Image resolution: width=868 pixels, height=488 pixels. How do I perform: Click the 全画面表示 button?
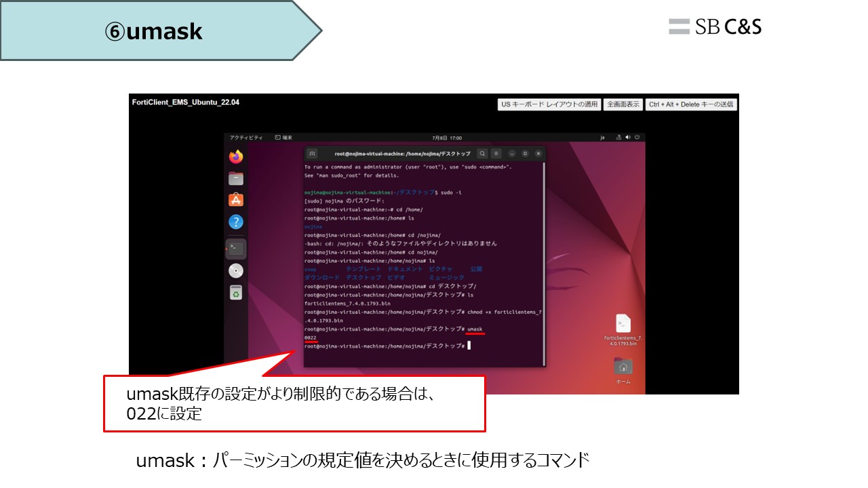(x=623, y=104)
